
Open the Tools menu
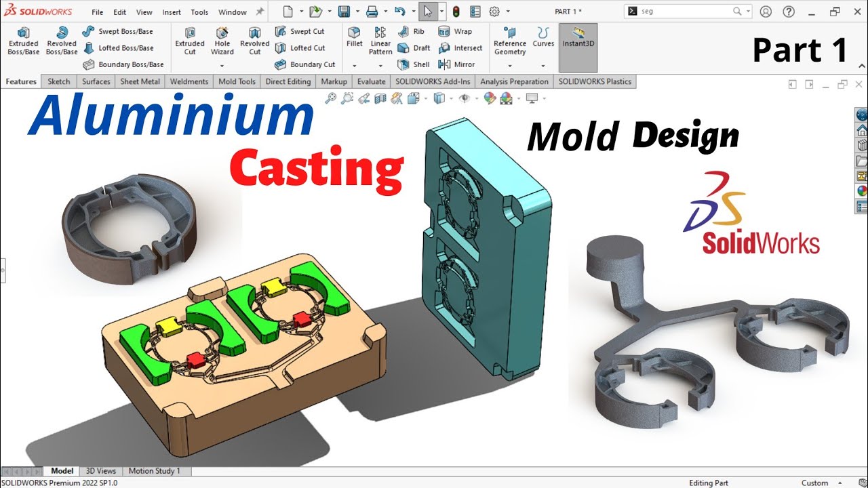[x=199, y=12]
